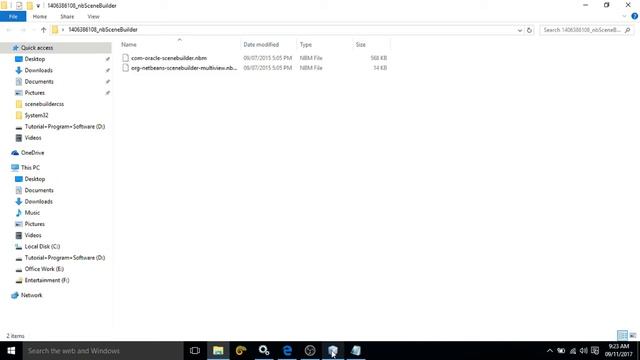The image size is (640, 360).
Task: Open Local Disk (C:)
Action: 42,247
